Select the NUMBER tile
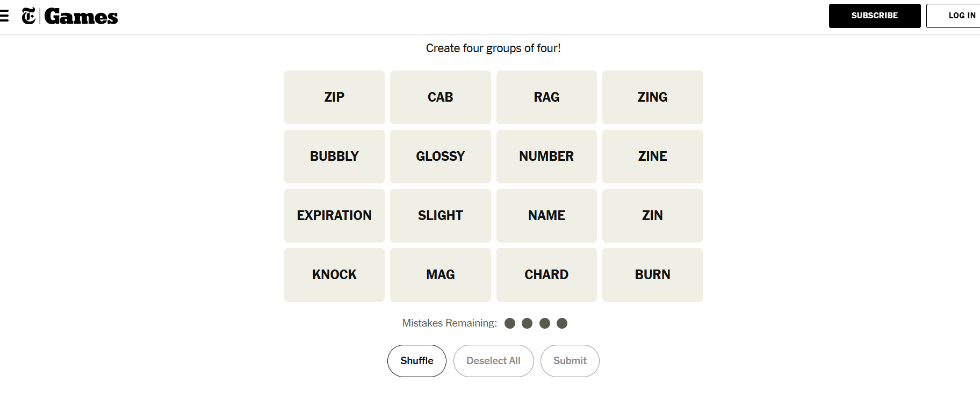Screen dimensions: 980x397 click(x=546, y=157)
